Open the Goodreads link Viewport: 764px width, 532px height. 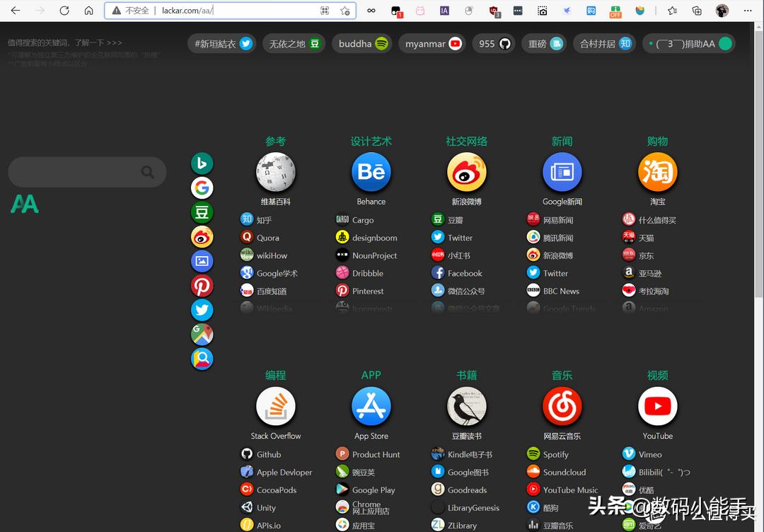point(459,490)
